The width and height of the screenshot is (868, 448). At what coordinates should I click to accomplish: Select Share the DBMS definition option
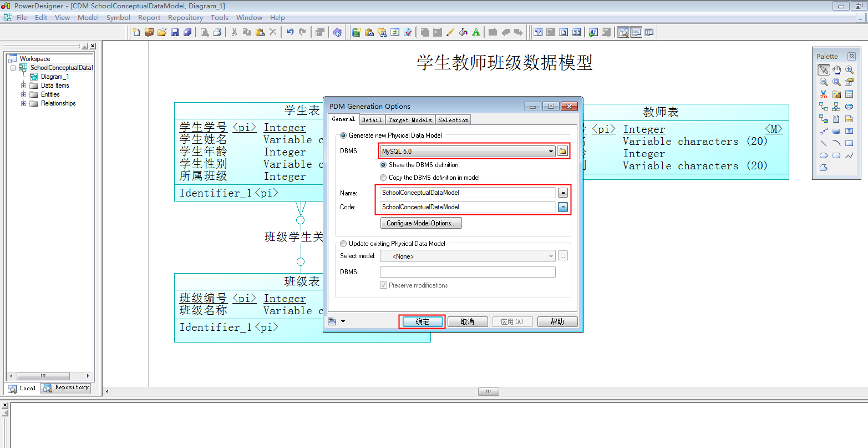(x=383, y=165)
